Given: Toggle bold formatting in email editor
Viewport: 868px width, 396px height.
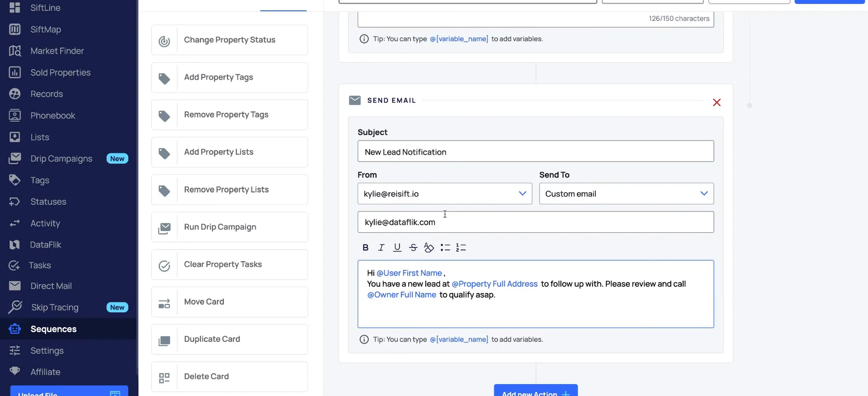Looking at the screenshot, I should pos(365,247).
